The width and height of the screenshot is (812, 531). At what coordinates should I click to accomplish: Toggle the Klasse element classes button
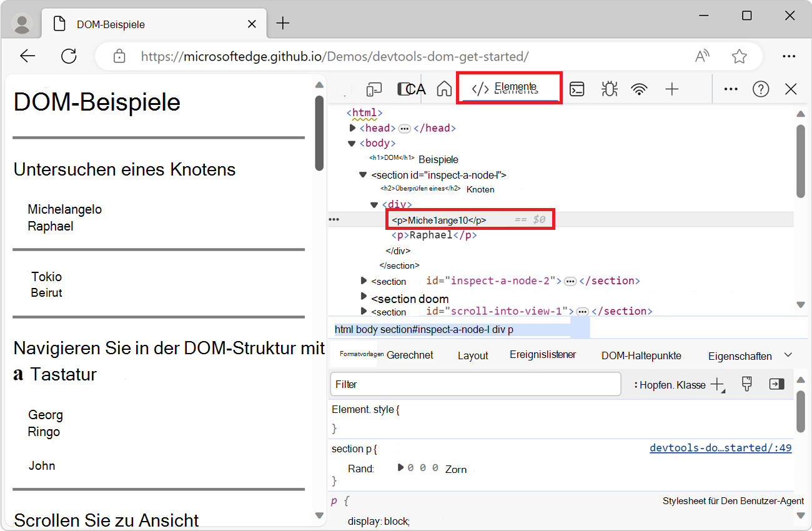(690, 385)
